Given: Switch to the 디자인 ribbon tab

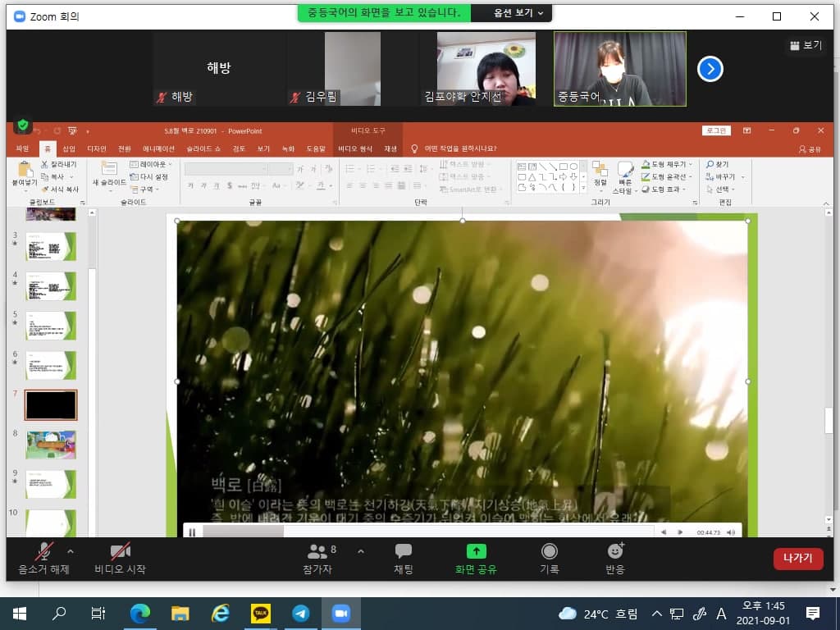Looking at the screenshot, I should (x=97, y=148).
